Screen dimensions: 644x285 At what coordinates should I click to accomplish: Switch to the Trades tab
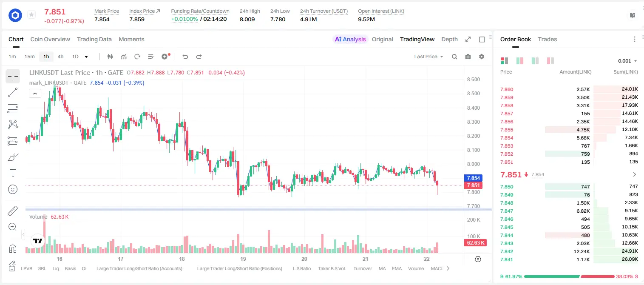[x=547, y=39]
